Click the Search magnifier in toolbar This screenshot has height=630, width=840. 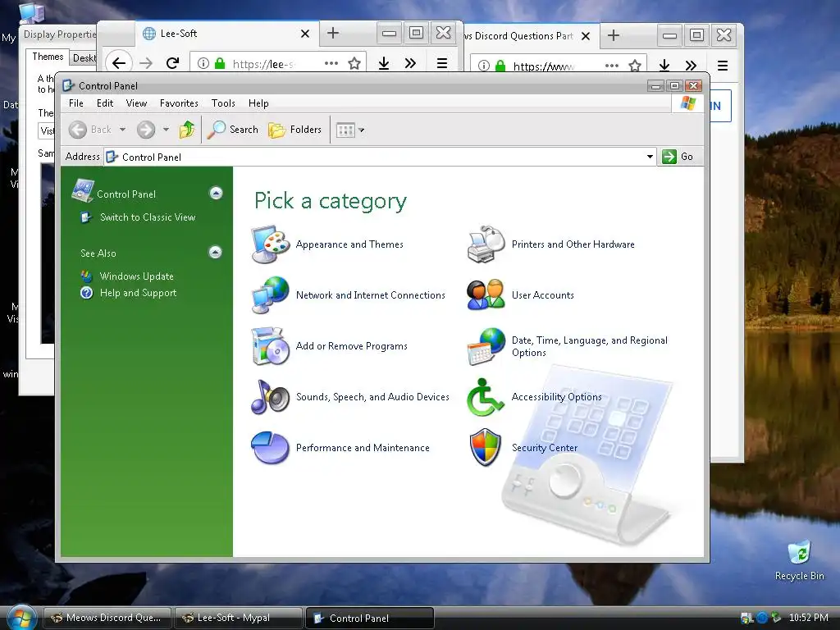217,130
